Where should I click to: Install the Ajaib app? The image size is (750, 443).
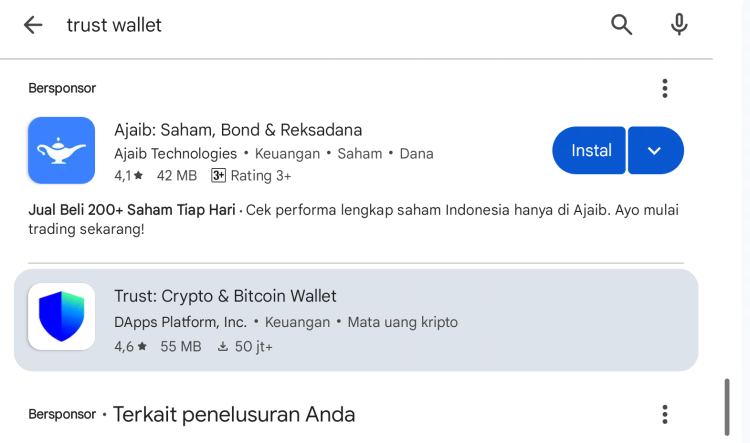[x=589, y=150]
